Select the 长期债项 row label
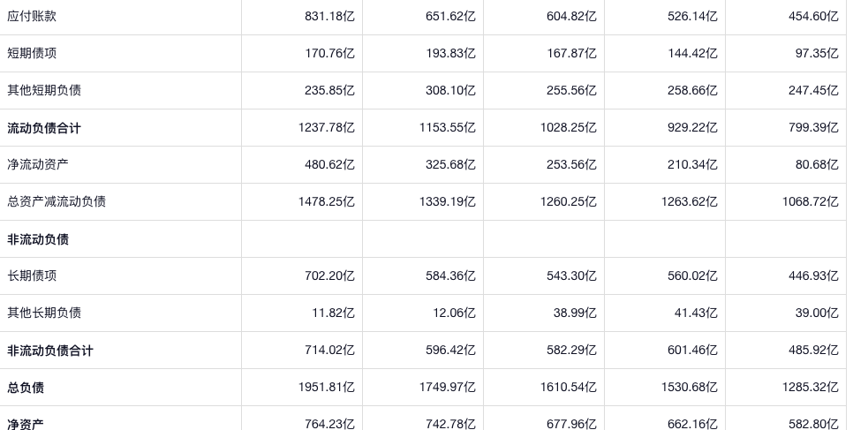Image resolution: width=868 pixels, height=430 pixels. coord(32,275)
